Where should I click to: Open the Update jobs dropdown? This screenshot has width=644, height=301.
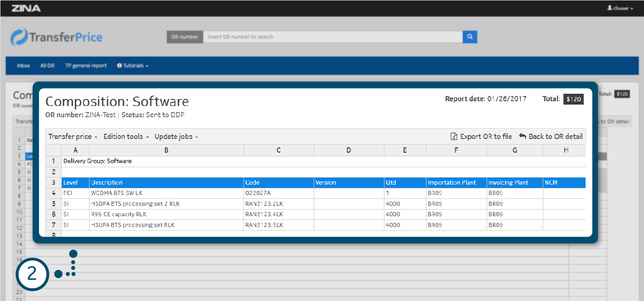(x=176, y=137)
